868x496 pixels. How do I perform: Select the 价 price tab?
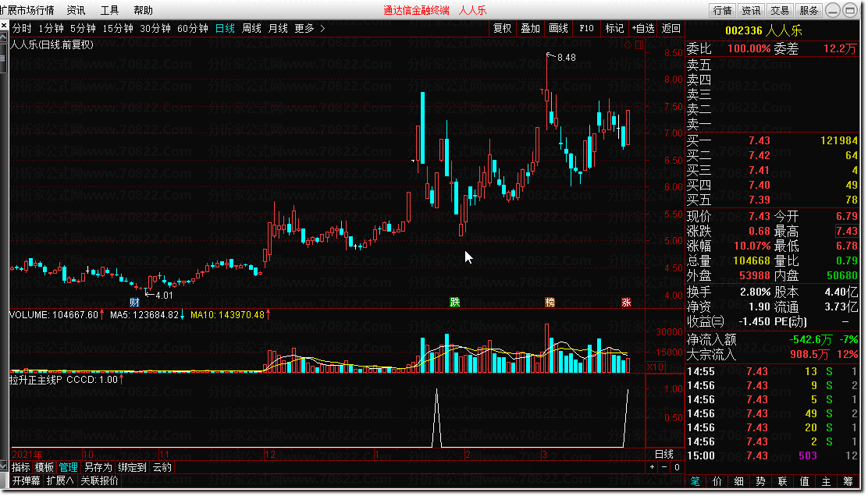(x=717, y=482)
